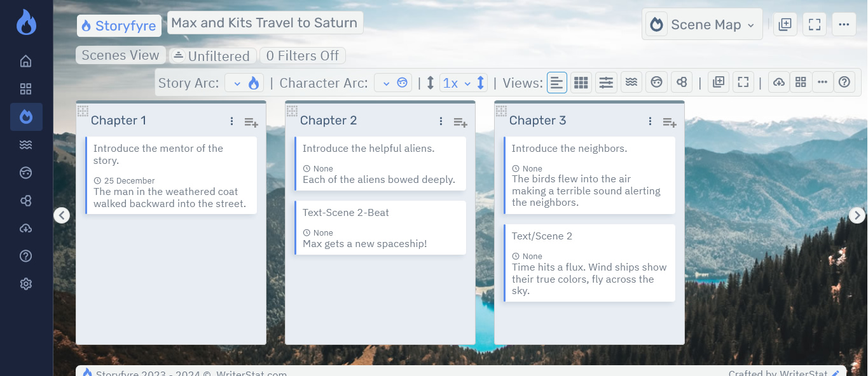The height and width of the screenshot is (376, 868).
Task: Select the Home icon in the sidebar
Action: (25, 60)
